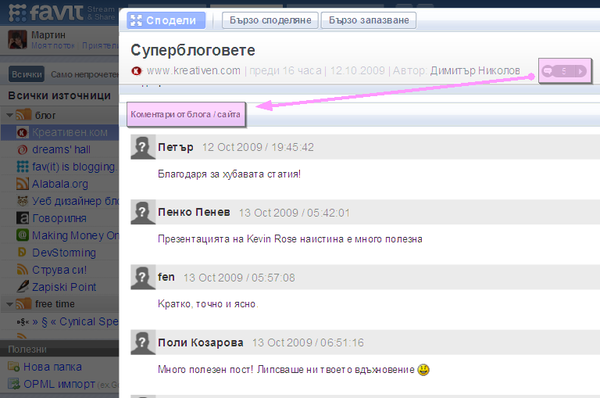Click the OPML импорт icon
The width and height of the screenshot is (600, 398).
click(x=14, y=383)
